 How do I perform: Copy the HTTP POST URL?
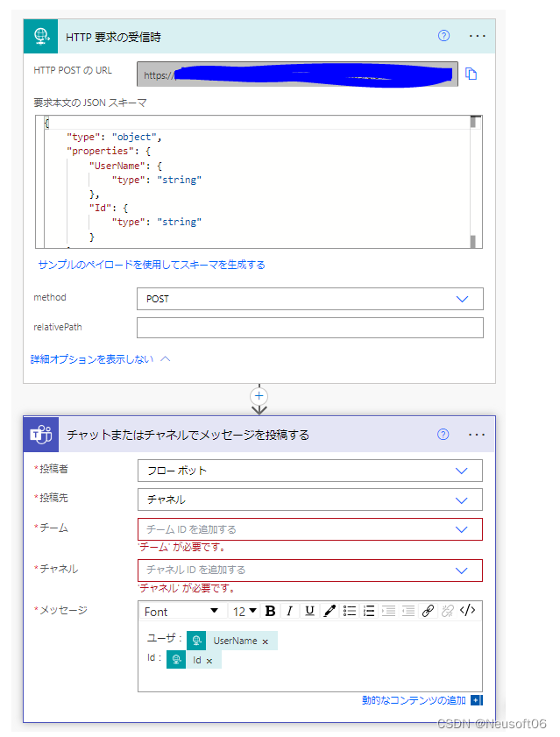[471, 74]
